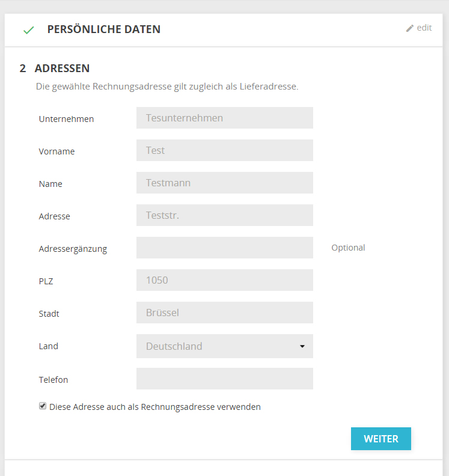Click into the Telefon field
449x476 pixels.
click(224, 379)
